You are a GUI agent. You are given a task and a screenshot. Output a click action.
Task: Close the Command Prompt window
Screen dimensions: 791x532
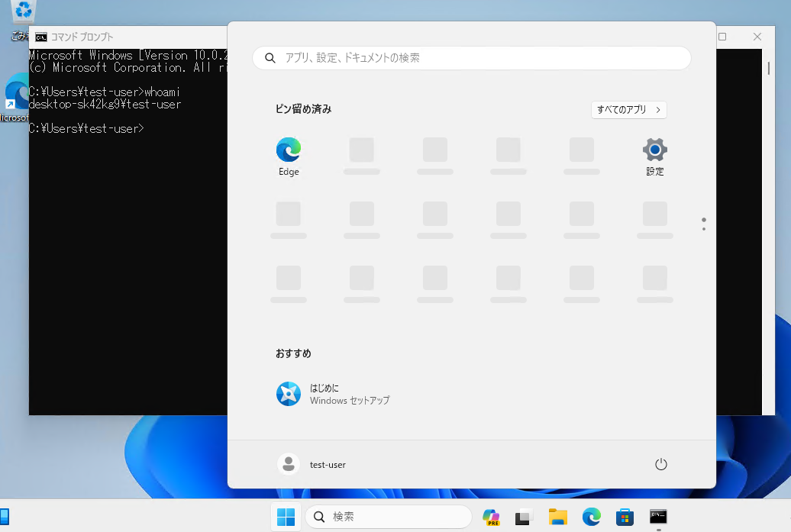coord(757,37)
